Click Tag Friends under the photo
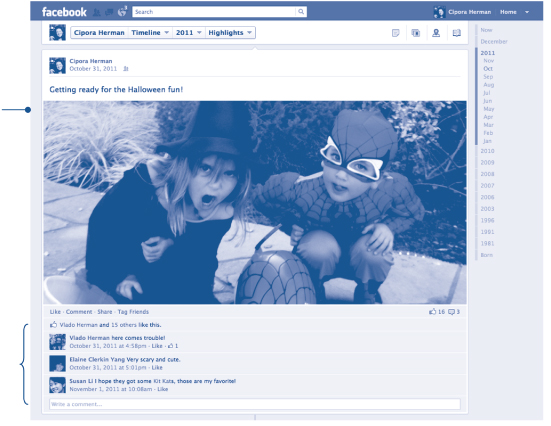 [133, 312]
